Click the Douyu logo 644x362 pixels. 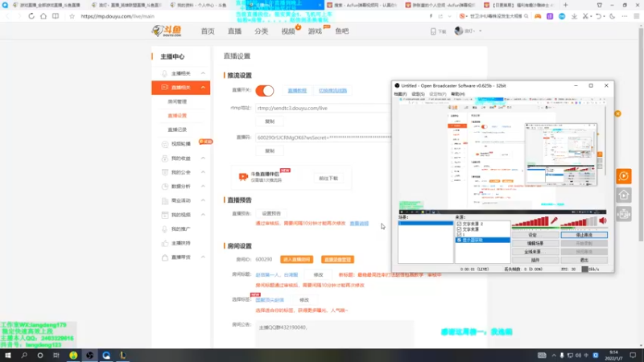(167, 31)
